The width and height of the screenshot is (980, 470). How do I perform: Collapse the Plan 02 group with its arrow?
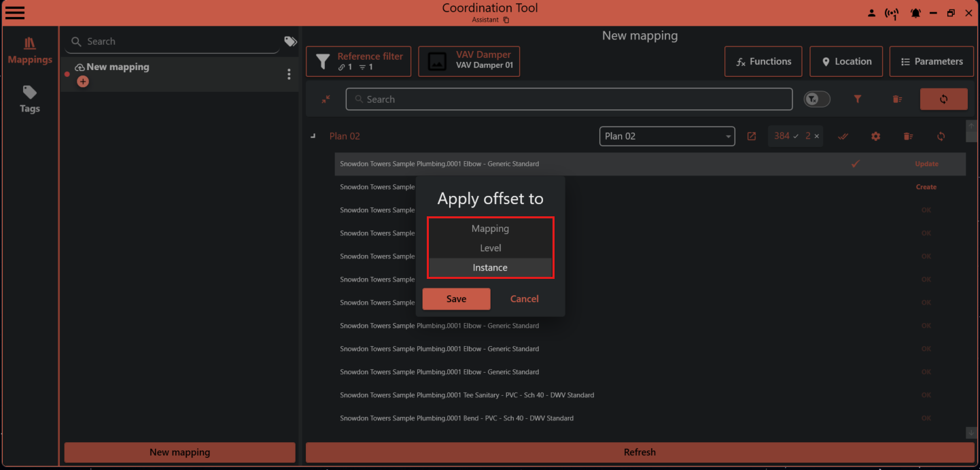pos(313,135)
